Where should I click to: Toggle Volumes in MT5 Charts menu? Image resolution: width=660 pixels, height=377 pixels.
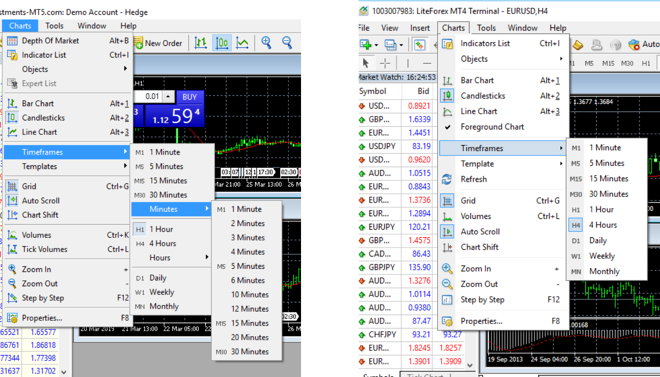[x=67, y=235]
